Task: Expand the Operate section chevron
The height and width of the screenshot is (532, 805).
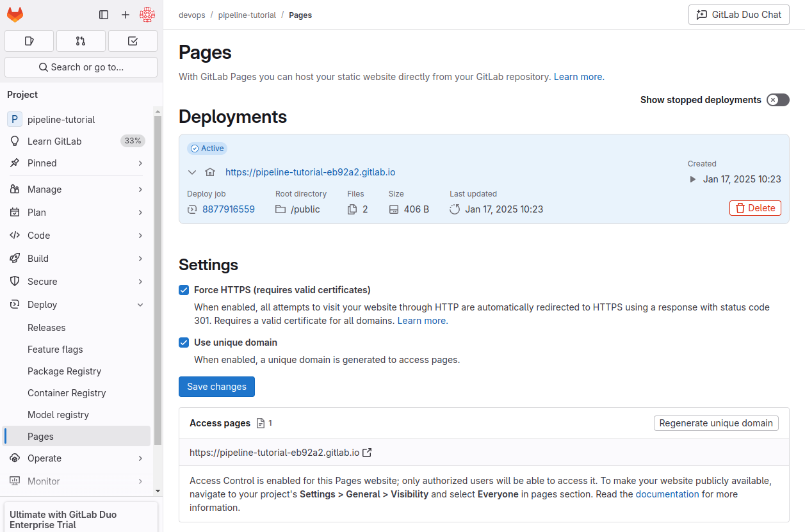Action: point(140,458)
